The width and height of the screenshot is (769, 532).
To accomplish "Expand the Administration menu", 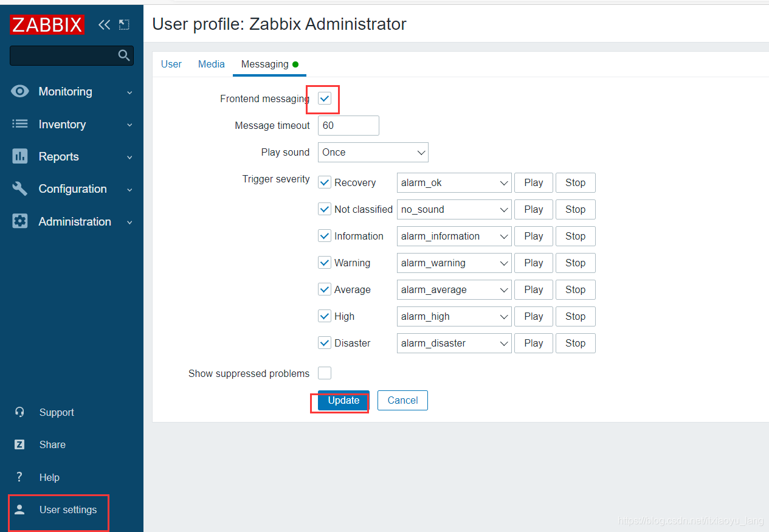I will (x=72, y=221).
